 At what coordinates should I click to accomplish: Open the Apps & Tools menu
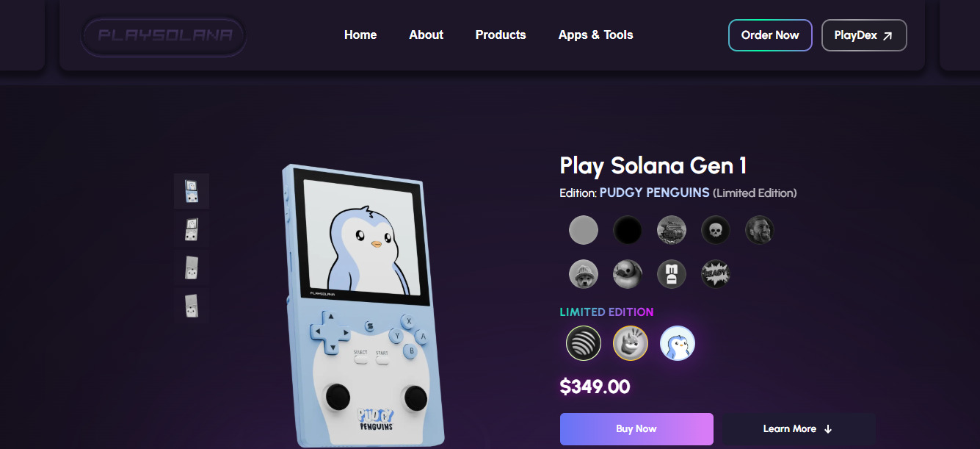point(595,35)
